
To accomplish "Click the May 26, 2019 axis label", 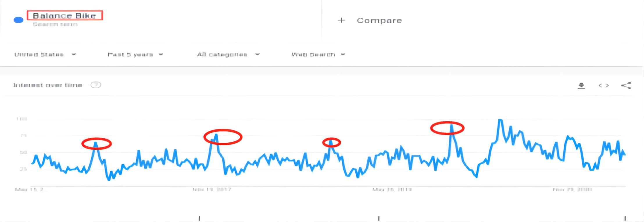I will pos(392,190).
